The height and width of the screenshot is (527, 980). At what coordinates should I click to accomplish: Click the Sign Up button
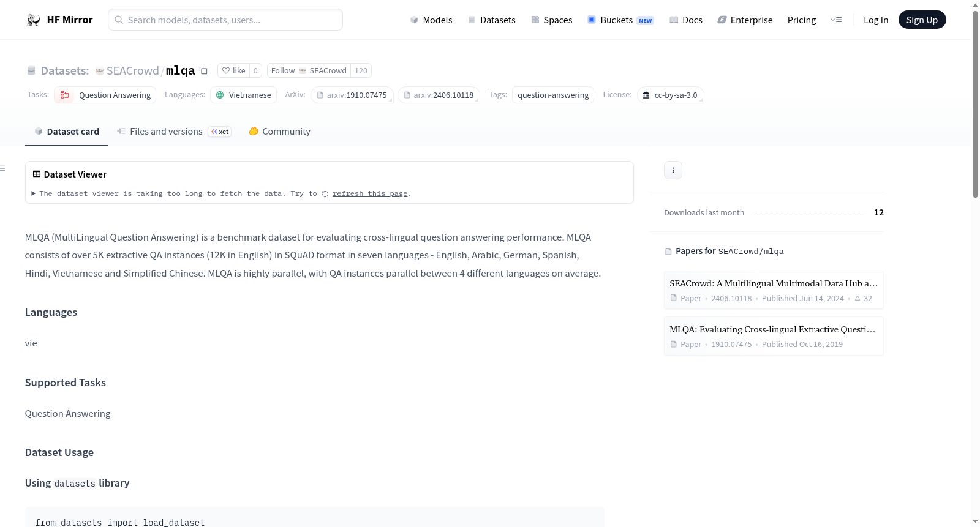coord(922,20)
